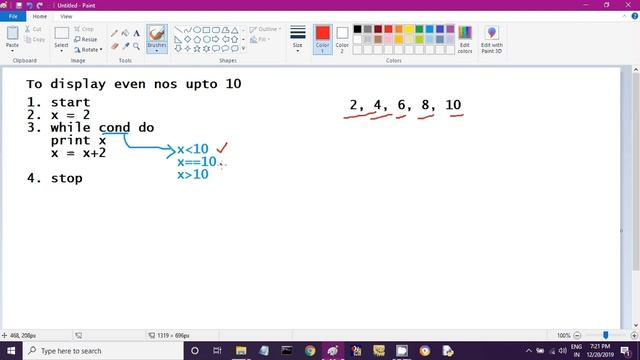Open Google Chrome from taskbar
The width and height of the screenshot is (640, 360).
point(310,351)
